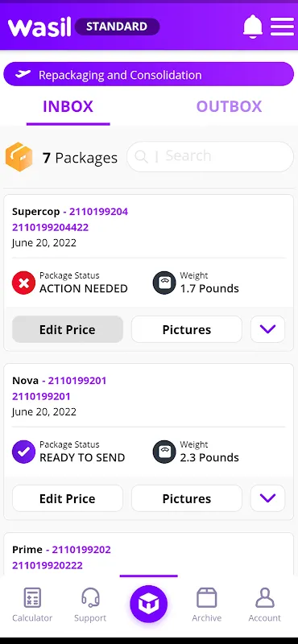Tap the red Action Needed status icon
The width and height of the screenshot is (298, 644).
tap(24, 283)
